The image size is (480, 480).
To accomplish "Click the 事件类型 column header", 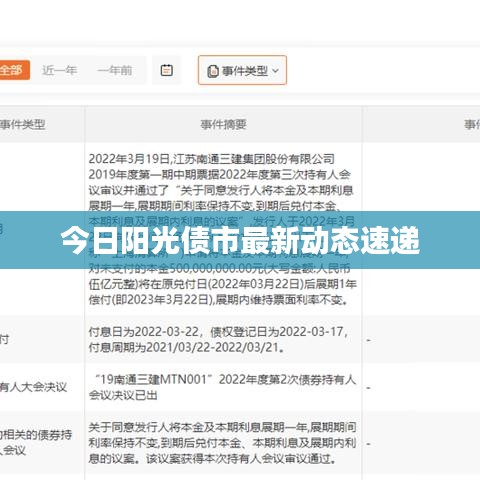I will [22, 124].
